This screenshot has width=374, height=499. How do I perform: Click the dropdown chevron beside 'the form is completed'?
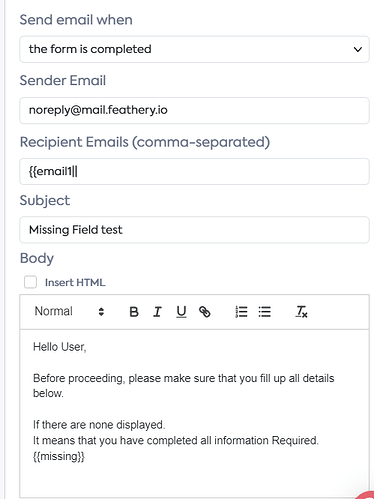pos(358,49)
